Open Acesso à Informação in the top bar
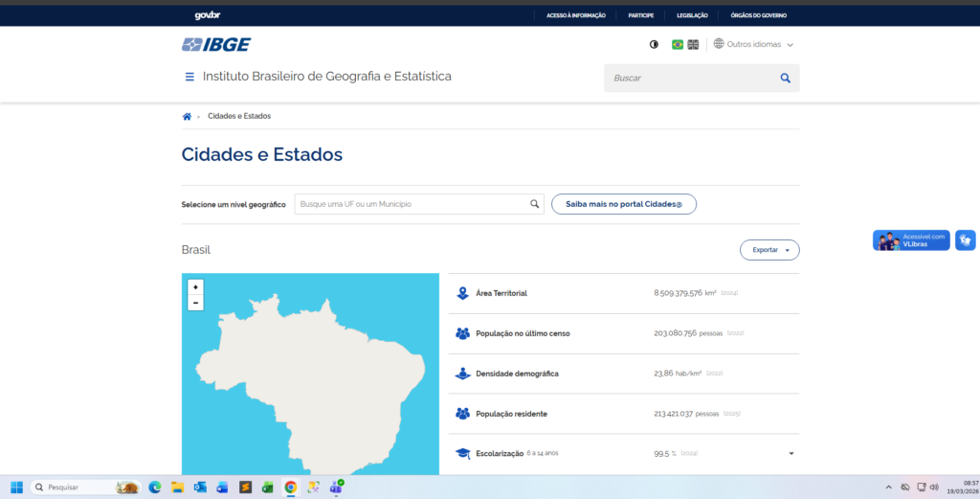This screenshot has height=499, width=980. coord(575,15)
